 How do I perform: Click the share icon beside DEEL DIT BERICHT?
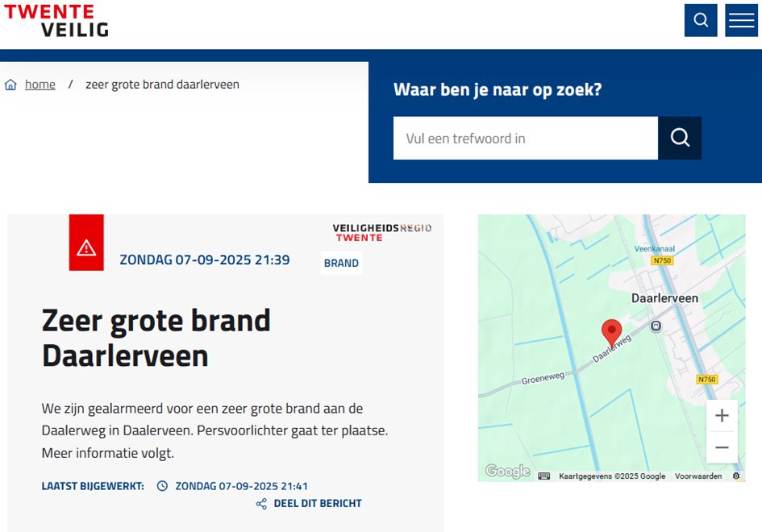tap(260, 503)
